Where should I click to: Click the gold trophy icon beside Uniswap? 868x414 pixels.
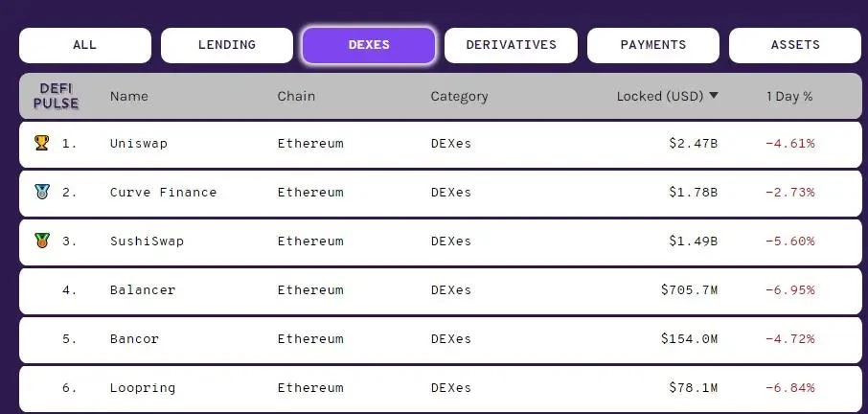tap(41, 144)
